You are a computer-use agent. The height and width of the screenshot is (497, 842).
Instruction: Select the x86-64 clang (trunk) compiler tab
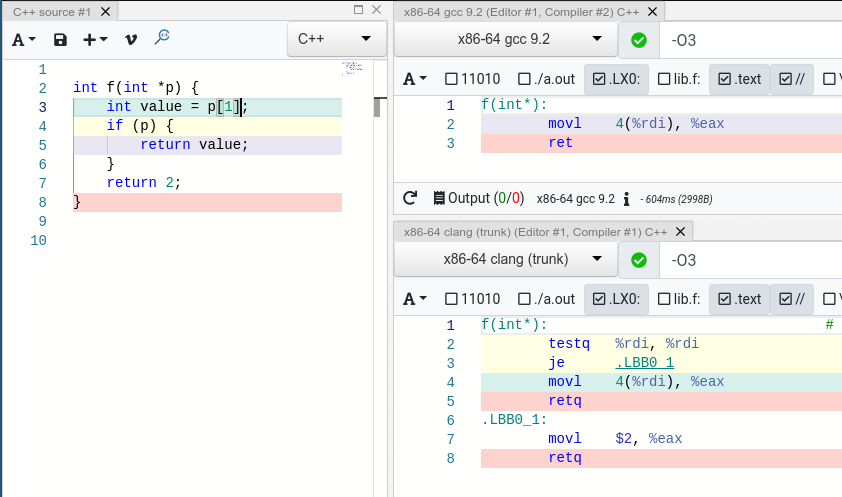click(535, 231)
